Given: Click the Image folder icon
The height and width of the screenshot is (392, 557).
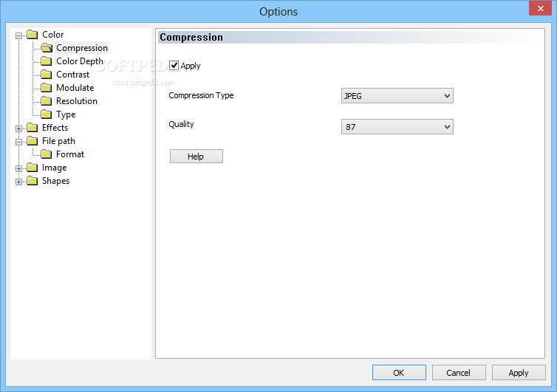Looking at the screenshot, I should (x=32, y=168).
